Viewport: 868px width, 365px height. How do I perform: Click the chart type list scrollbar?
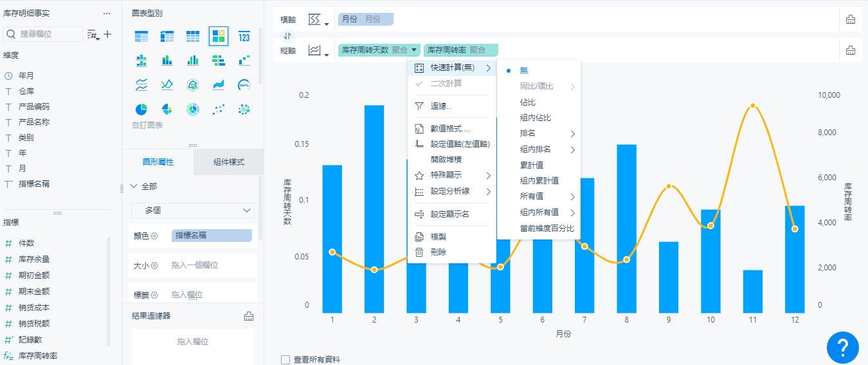260,55
